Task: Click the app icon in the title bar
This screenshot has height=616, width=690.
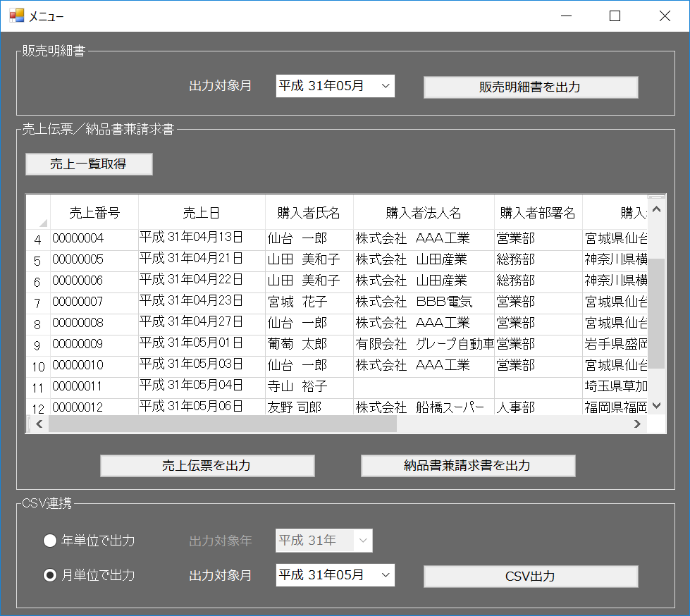Action: pos(17,16)
